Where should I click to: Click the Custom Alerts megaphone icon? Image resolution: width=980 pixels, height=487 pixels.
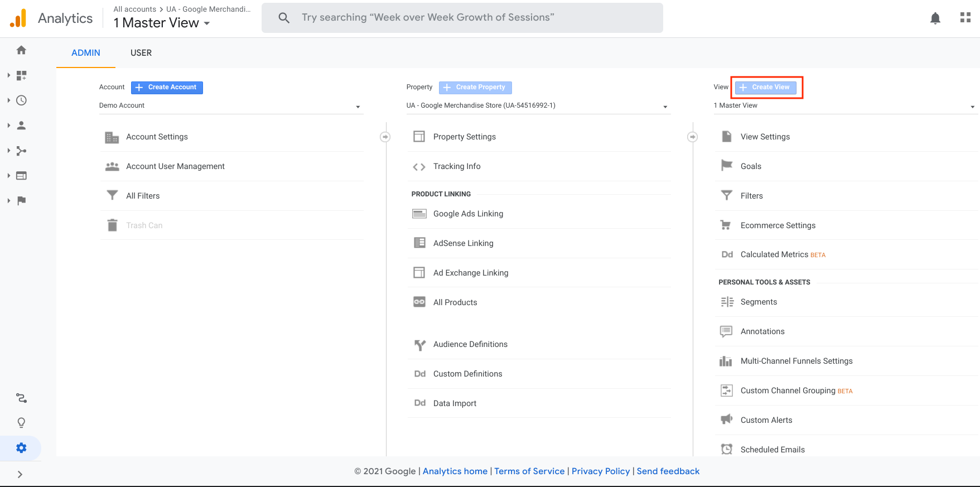coord(726,419)
